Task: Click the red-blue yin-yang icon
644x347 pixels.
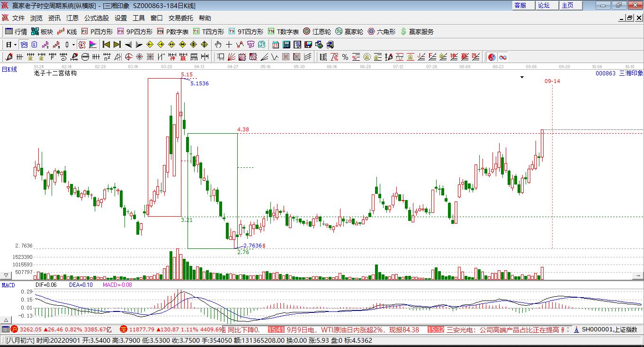Action: coord(492,57)
